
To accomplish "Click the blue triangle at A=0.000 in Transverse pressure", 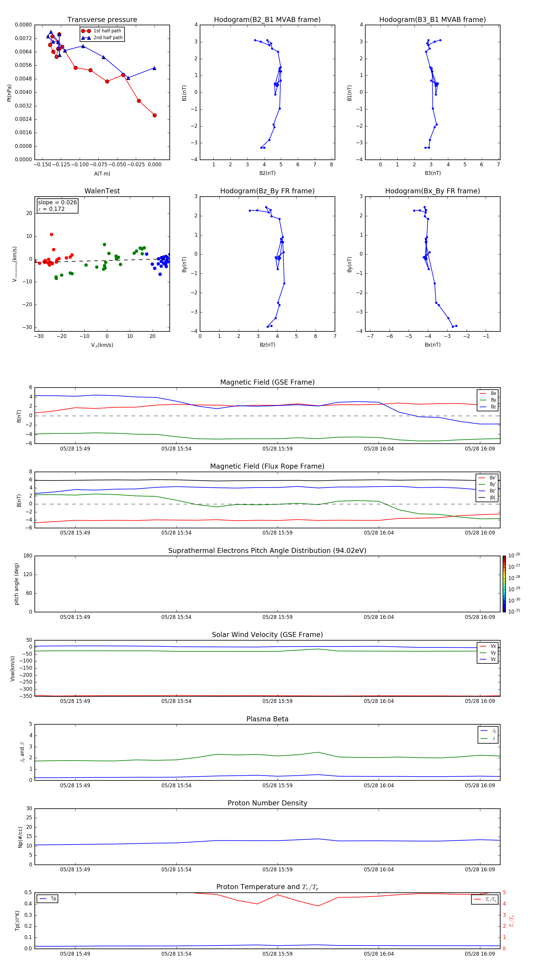I will (x=154, y=68).
